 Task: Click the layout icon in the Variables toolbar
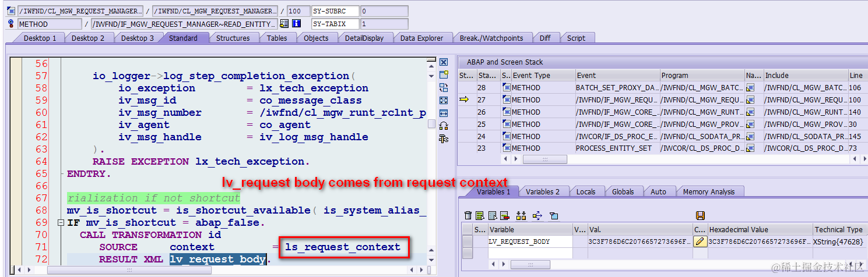[x=554, y=215]
